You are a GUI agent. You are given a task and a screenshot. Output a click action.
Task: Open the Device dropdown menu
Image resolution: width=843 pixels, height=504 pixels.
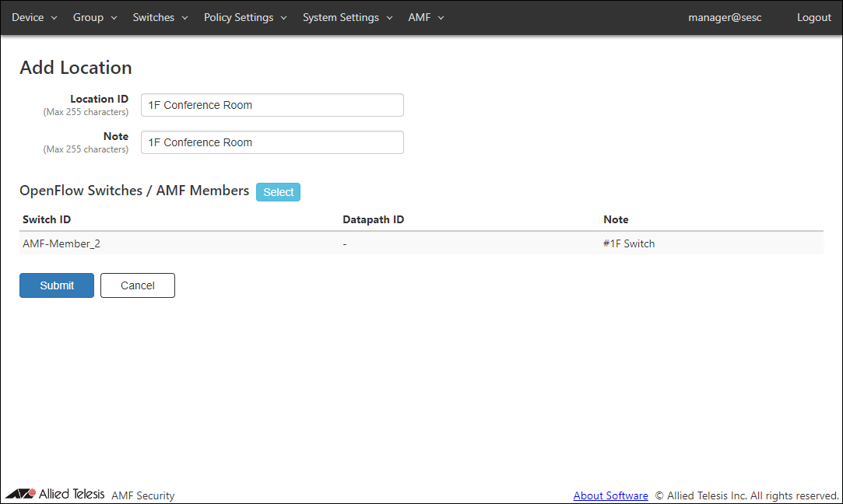[x=34, y=17]
